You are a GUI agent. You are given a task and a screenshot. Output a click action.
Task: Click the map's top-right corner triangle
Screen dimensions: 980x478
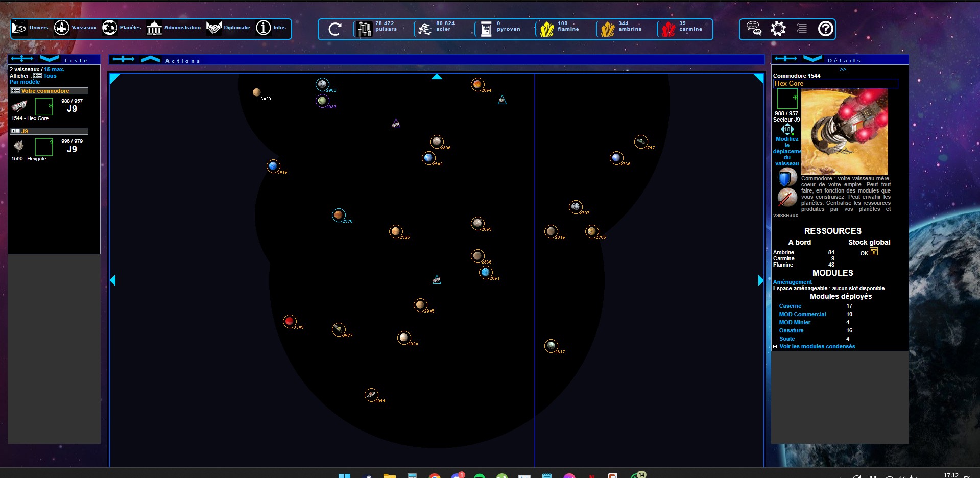pos(759,78)
